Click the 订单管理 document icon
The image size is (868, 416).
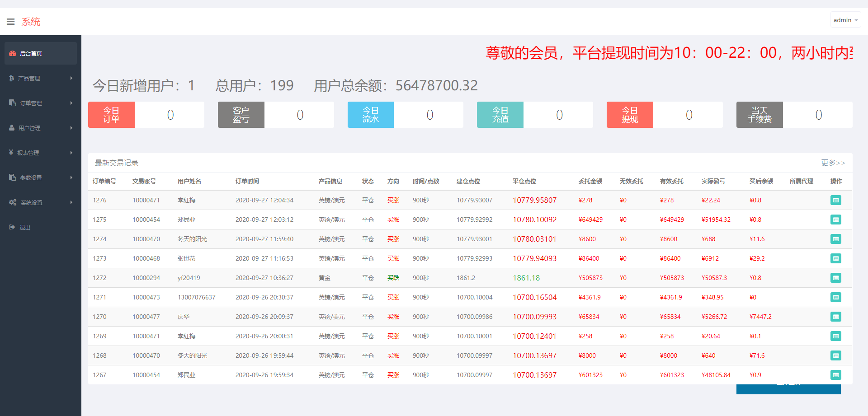point(11,103)
